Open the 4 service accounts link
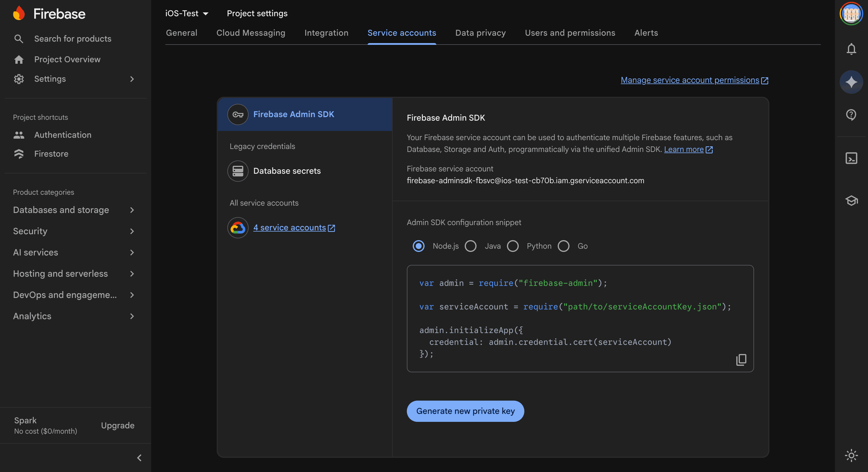 coord(289,227)
